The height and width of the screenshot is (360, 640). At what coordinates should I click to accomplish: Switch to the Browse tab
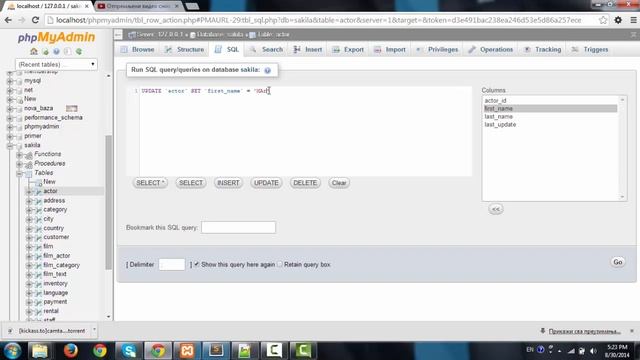(138, 49)
